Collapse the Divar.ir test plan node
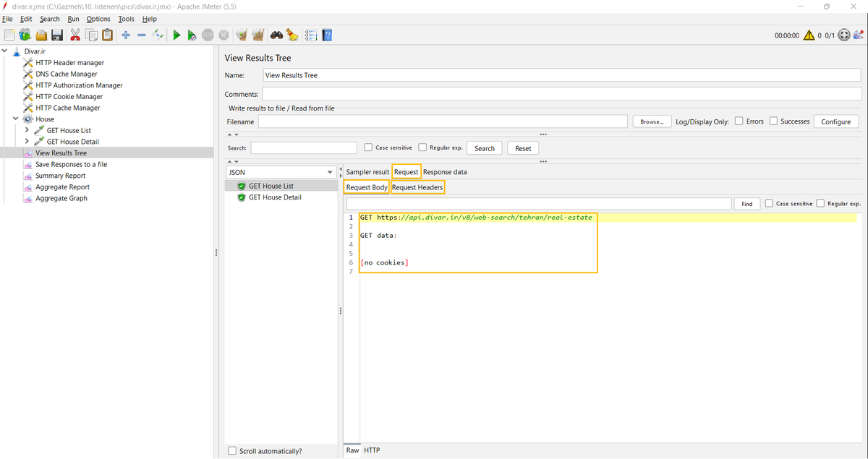This screenshot has height=459, width=868. (x=6, y=51)
